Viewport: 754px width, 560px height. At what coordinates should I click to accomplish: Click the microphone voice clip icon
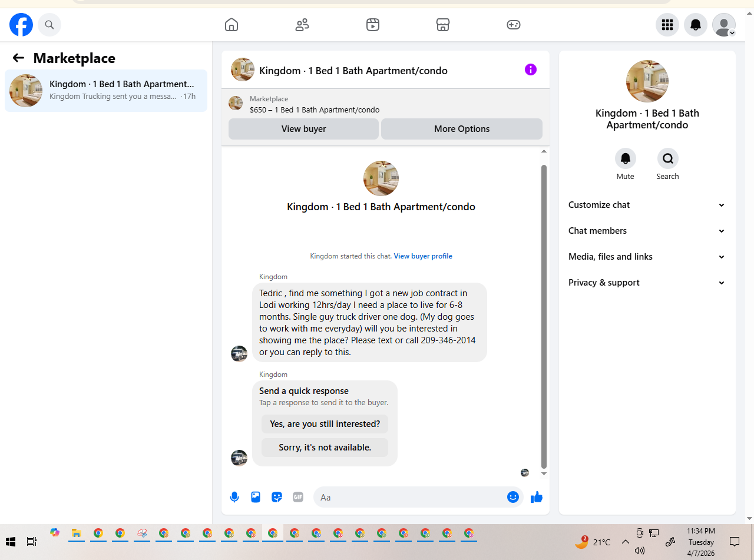[x=234, y=497]
